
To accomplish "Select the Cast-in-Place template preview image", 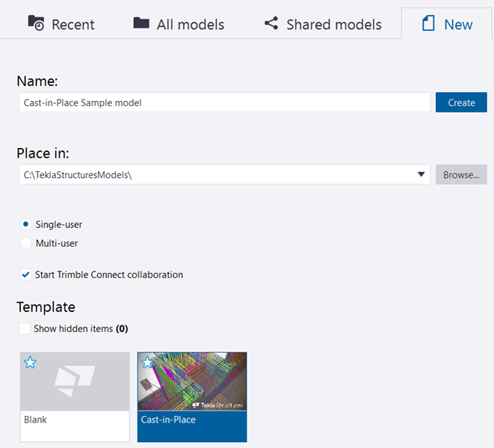I will tap(192, 381).
